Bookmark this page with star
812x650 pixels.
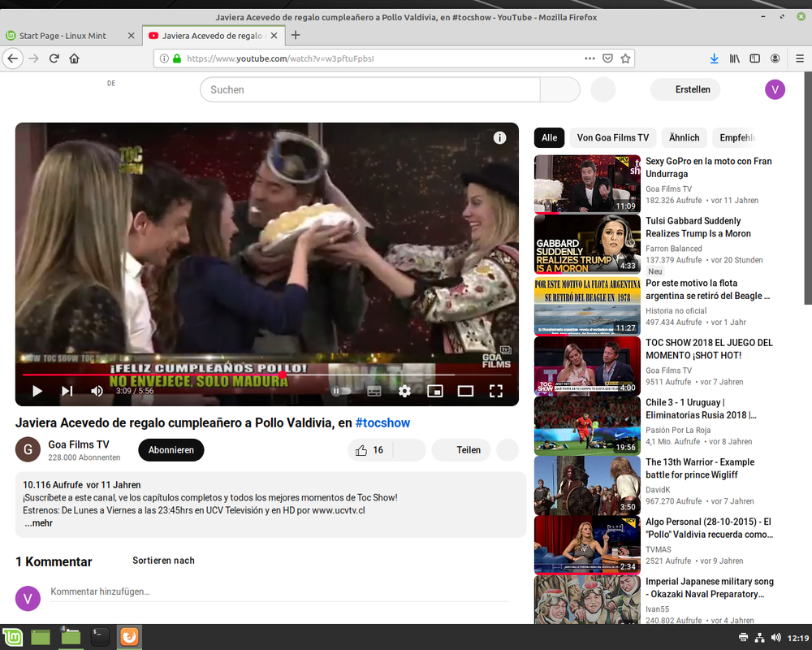pyautogui.click(x=625, y=58)
